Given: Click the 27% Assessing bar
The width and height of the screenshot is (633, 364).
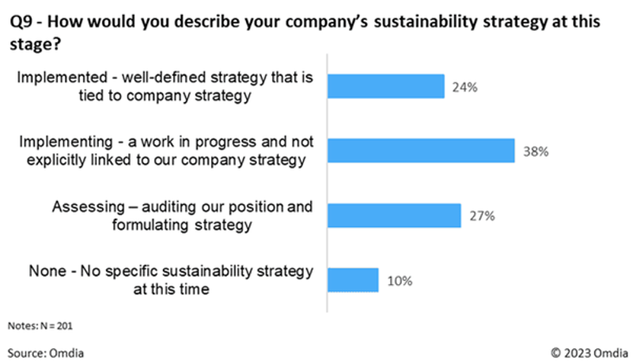Looking at the screenshot, I should (394, 215).
